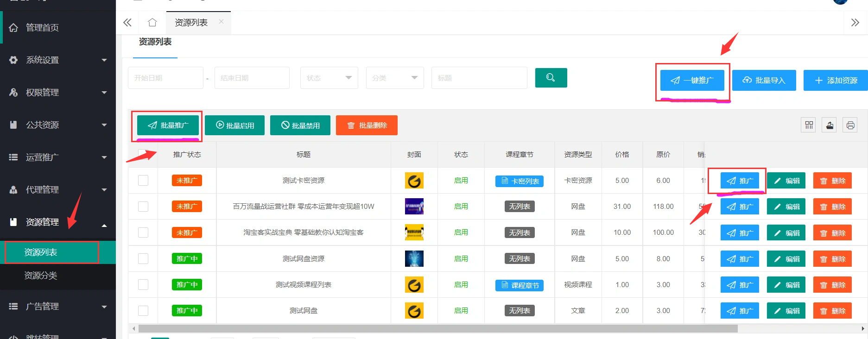This screenshot has height=339, width=868.
Task: Open the 分类 dropdown filter
Action: point(395,78)
